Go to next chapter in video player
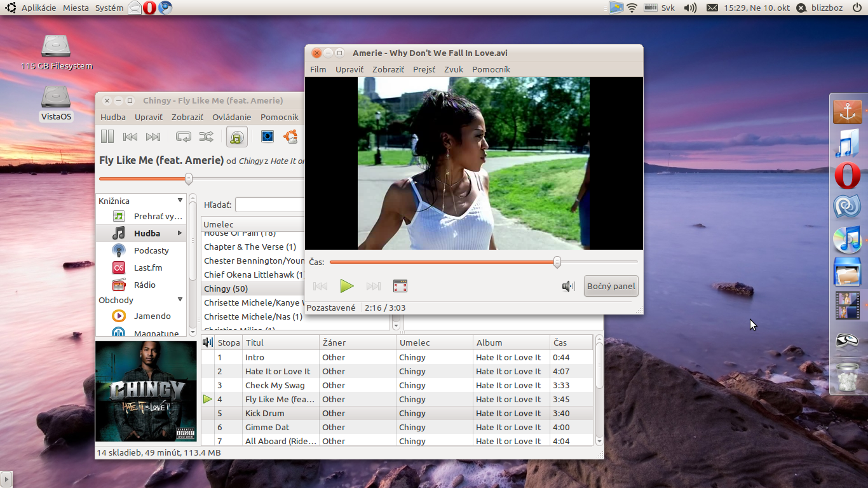This screenshot has height=488, width=868. click(x=374, y=286)
